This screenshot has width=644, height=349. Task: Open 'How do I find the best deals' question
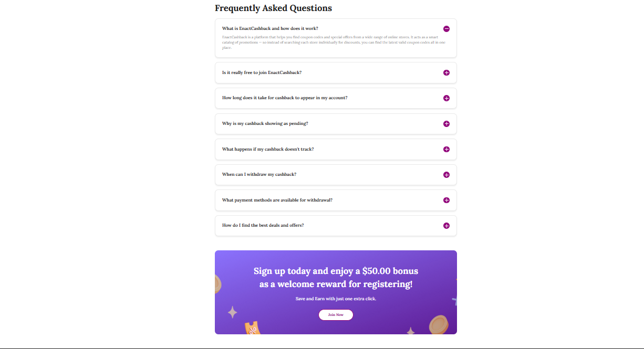[263, 226]
